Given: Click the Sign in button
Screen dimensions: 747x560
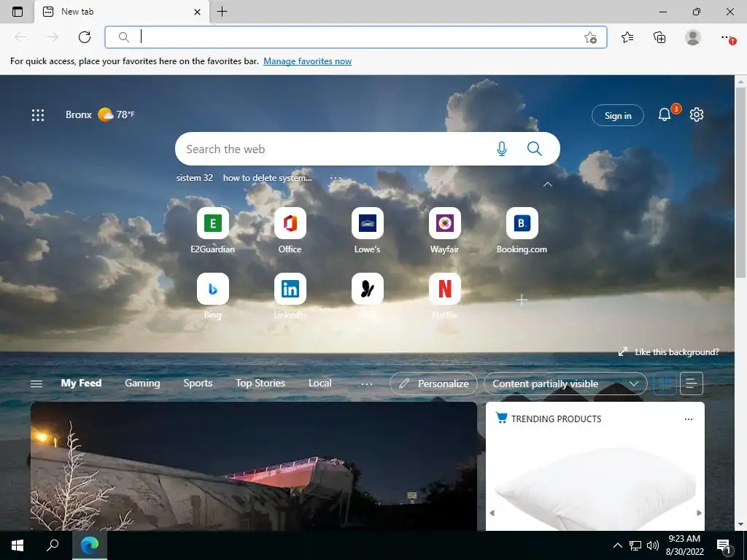Looking at the screenshot, I should pos(617,115).
